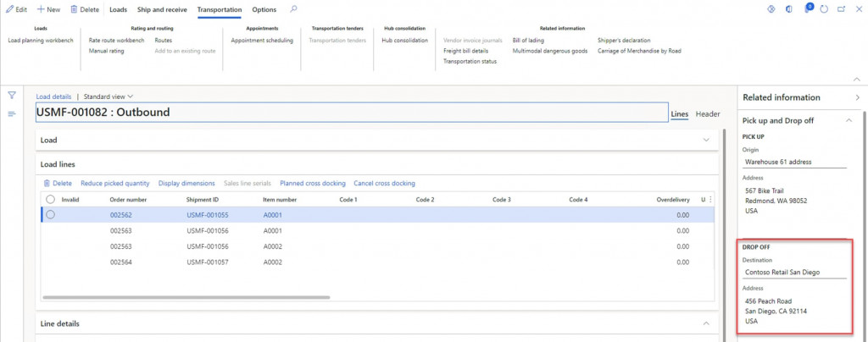Refresh the page with the circular arrow

click(824, 9)
